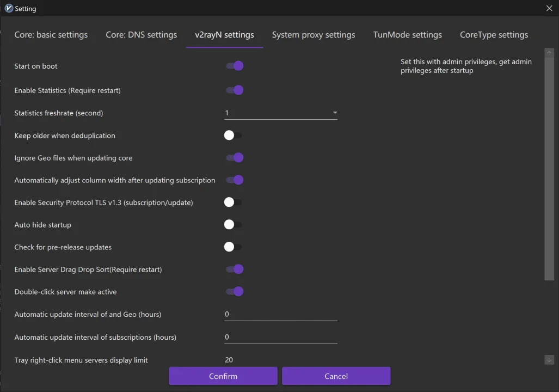Viewport: 559px width, 392px height.
Task: Open Statistics freshrate dropdown
Action: (x=280, y=113)
